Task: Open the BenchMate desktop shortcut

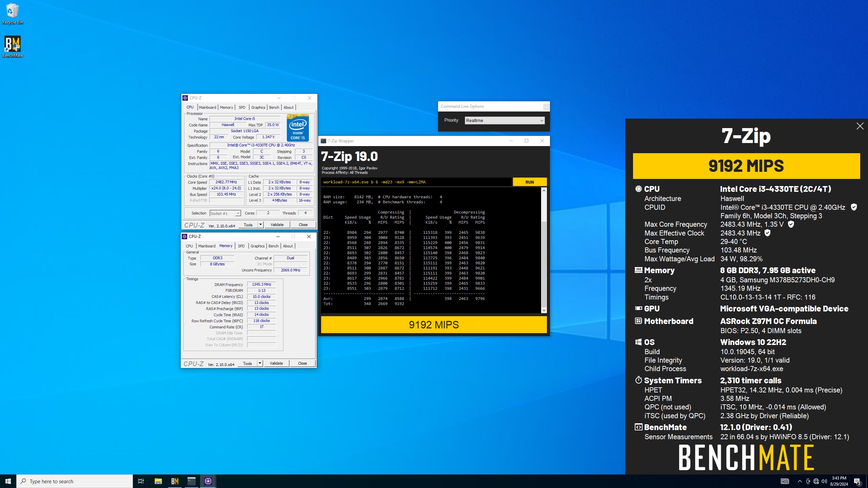Action: coord(13,47)
